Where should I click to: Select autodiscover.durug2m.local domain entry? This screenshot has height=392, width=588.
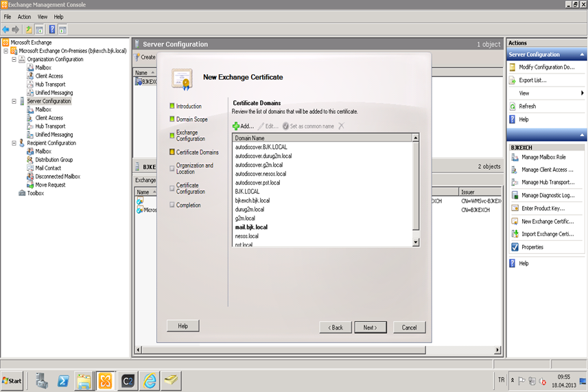point(263,156)
